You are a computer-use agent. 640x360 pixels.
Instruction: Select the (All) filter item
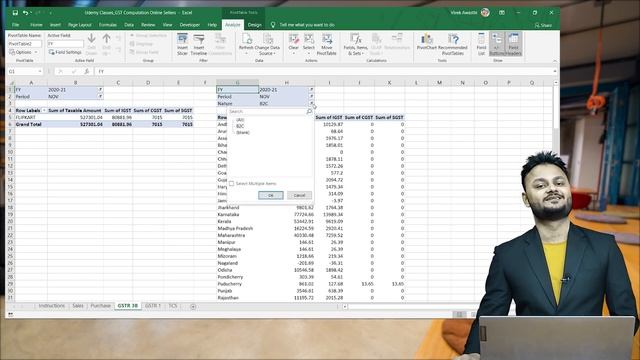(x=240, y=120)
